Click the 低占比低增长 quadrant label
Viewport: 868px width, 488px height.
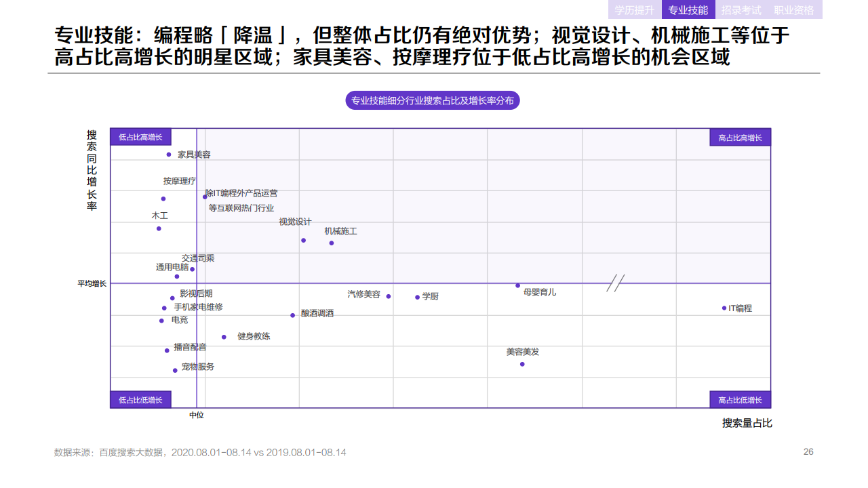pyautogui.click(x=140, y=399)
